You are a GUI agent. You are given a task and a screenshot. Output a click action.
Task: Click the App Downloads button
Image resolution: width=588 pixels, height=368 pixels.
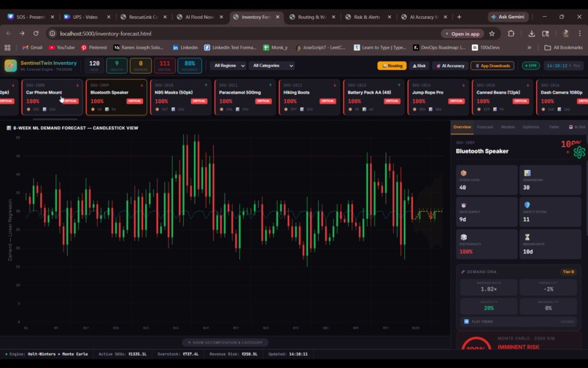point(492,66)
